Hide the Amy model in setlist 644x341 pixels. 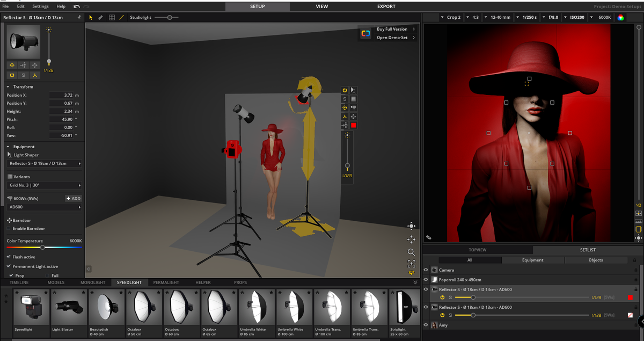426,325
